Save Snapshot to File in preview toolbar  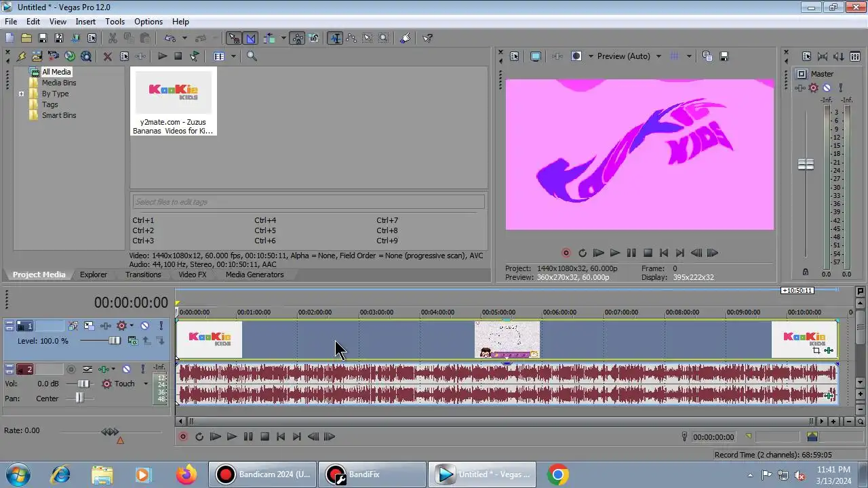[724, 56]
